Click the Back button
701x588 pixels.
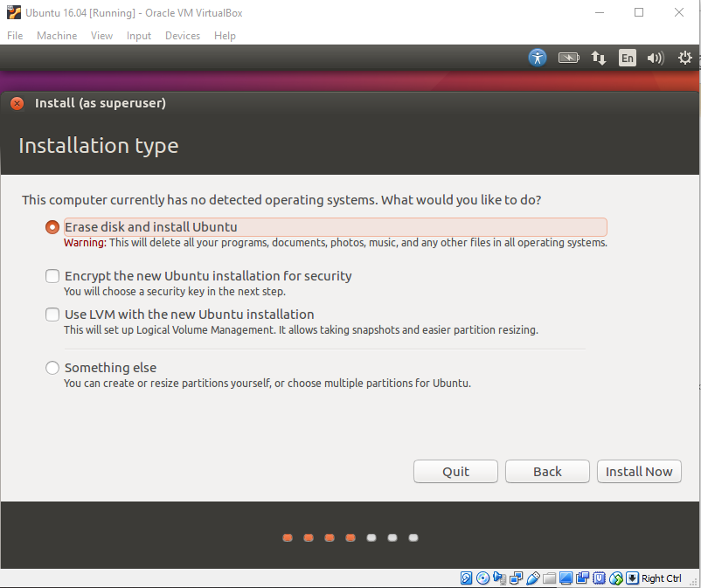[547, 472]
